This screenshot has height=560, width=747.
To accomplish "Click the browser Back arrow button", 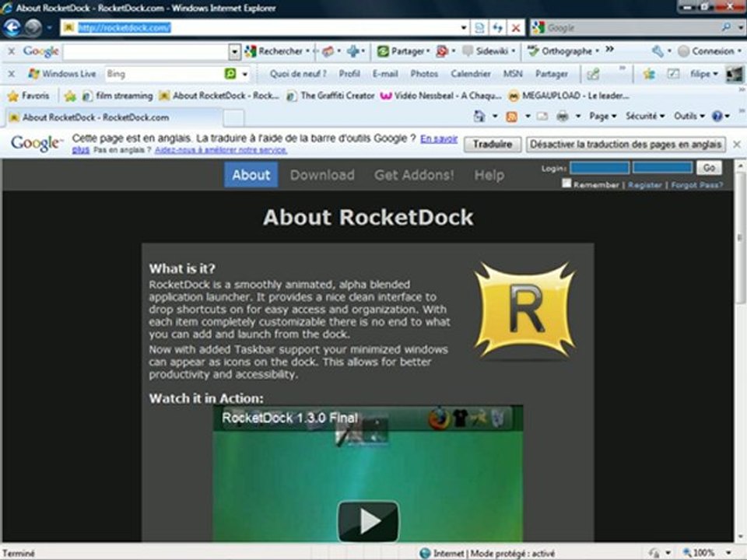I will [x=12, y=28].
